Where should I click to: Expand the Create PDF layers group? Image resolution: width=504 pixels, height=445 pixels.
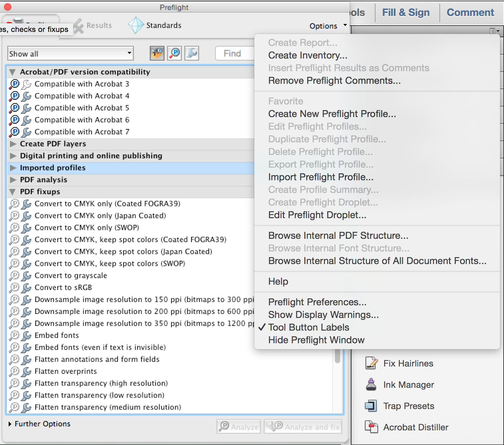click(x=13, y=144)
